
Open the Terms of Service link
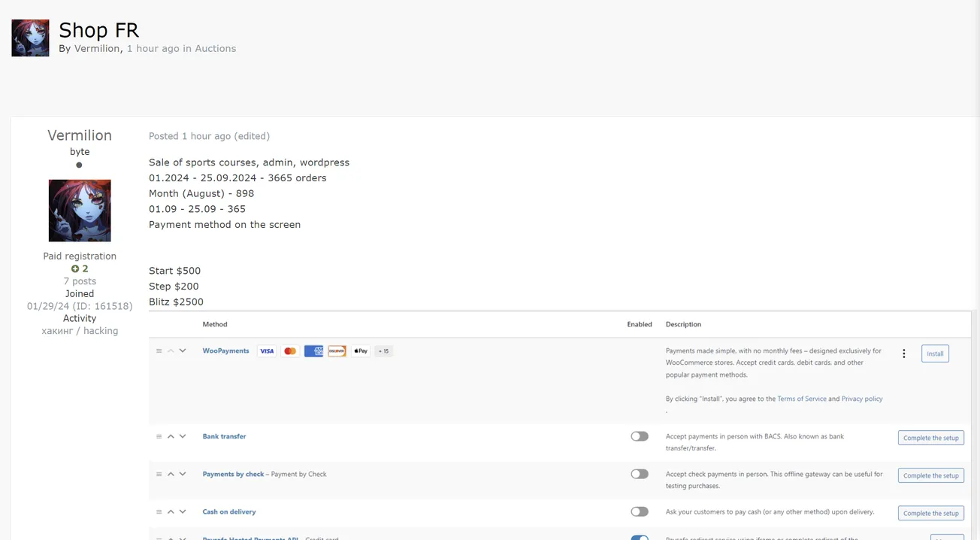(801, 399)
